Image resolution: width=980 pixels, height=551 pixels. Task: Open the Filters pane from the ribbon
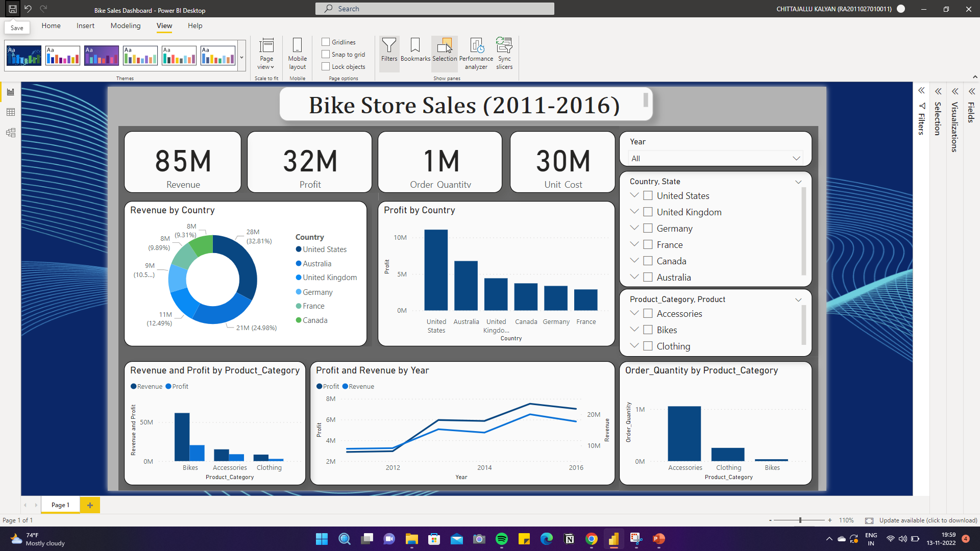[x=389, y=53]
